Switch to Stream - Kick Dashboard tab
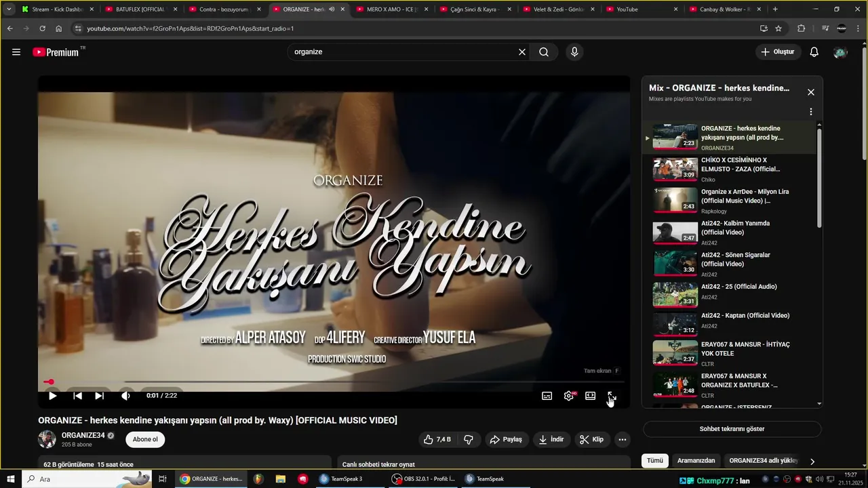 coord(58,9)
